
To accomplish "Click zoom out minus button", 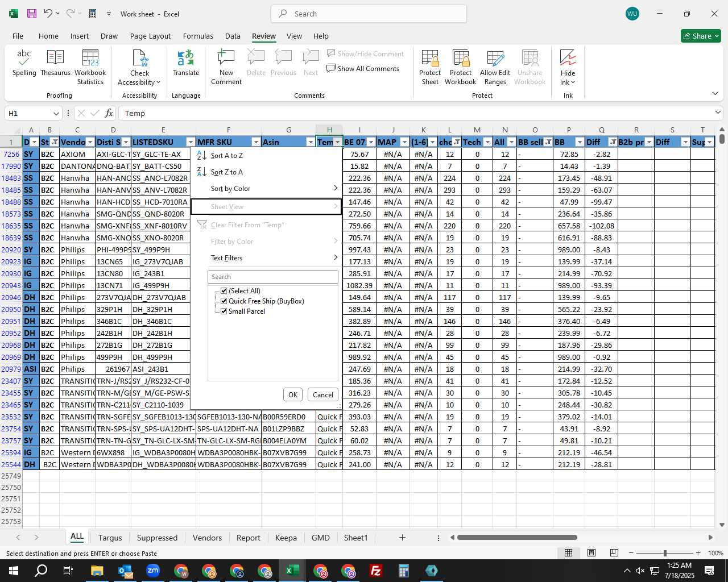I will click(x=631, y=553).
